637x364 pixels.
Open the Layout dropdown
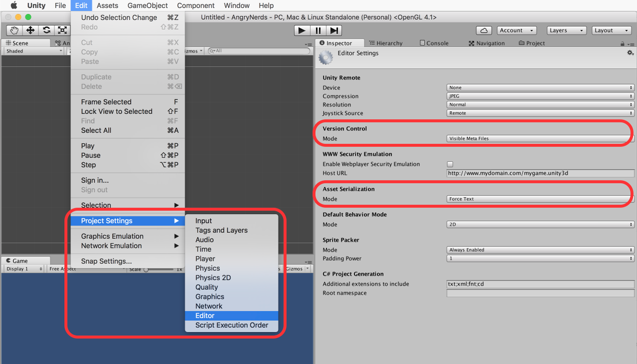[x=610, y=30]
